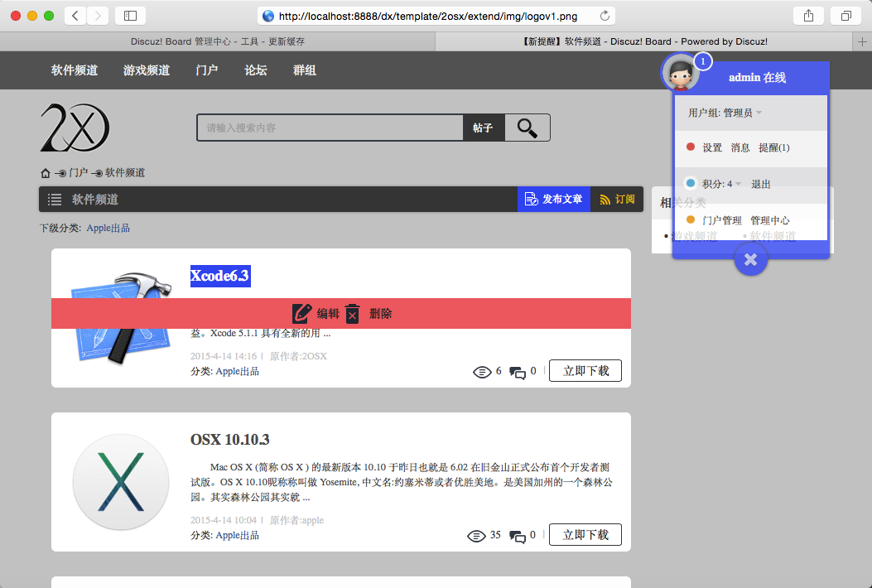The image size is (872, 588).
Task: Click 立即下载 on the Xcode6.3 card
Action: pyautogui.click(x=585, y=371)
